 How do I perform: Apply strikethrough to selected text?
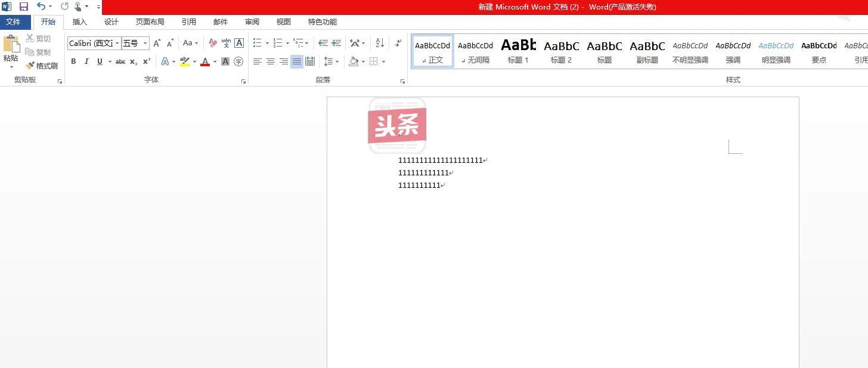(120, 61)
